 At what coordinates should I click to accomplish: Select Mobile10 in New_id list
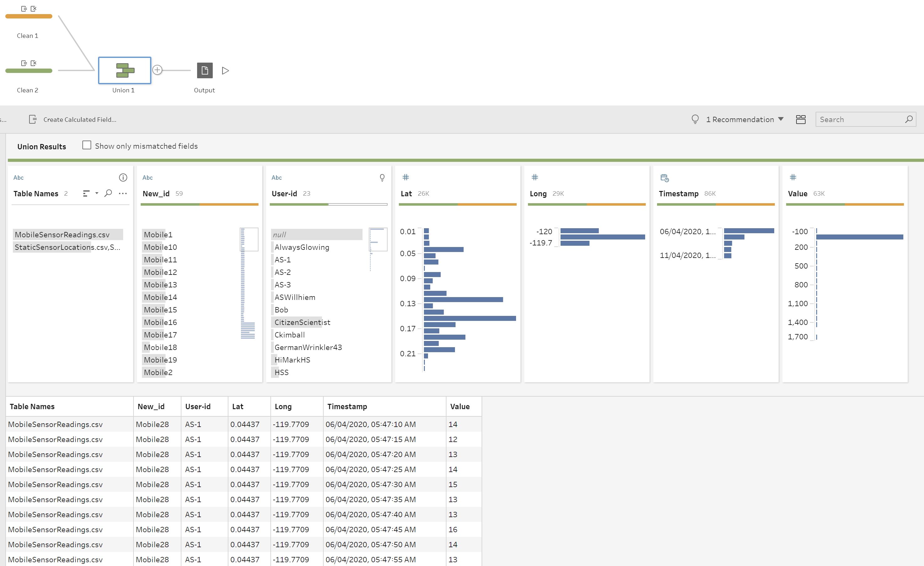[x=160, y=247]
